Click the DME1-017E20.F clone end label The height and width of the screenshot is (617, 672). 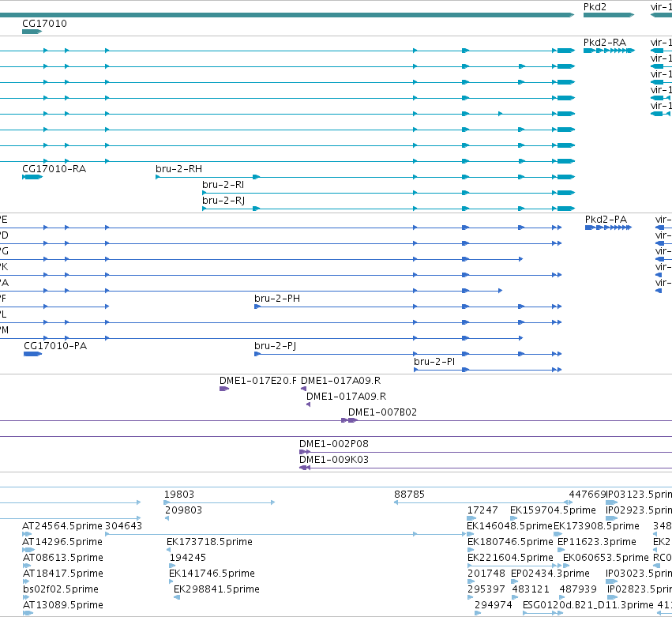(258, 381)
